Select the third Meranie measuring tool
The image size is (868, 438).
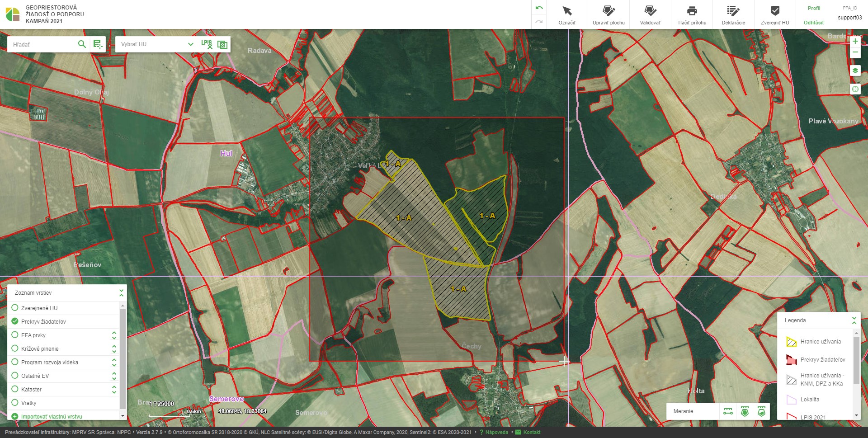point(761,411)
